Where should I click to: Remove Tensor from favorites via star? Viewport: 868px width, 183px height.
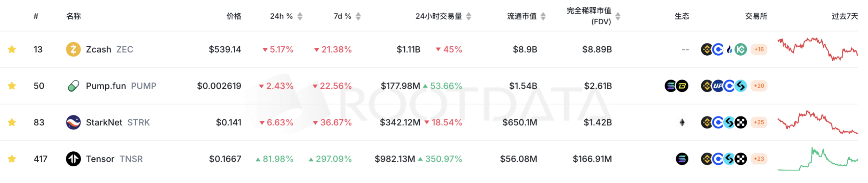tap(12, 159)
